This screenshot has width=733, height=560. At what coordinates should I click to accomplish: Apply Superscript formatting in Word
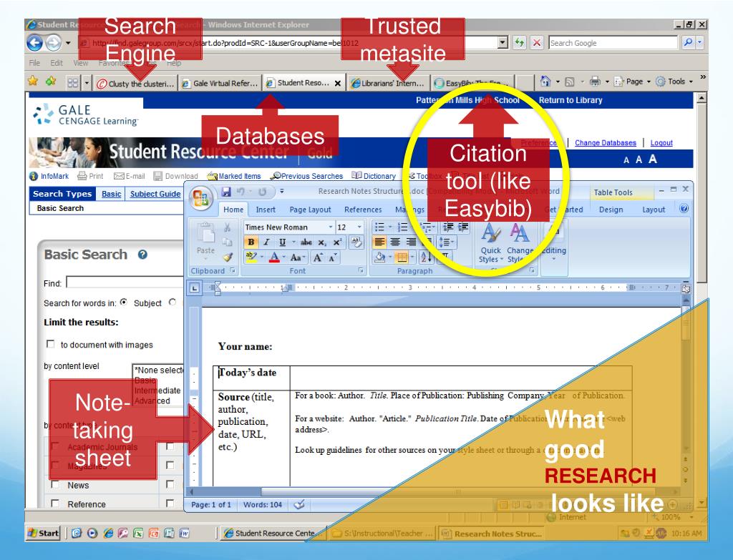tap(337, 242)
